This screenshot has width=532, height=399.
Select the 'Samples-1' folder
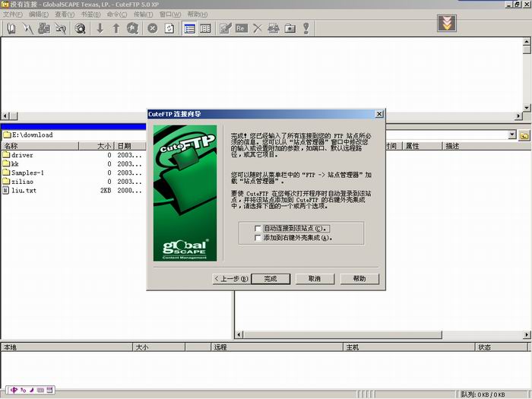(x=24, y=173)
